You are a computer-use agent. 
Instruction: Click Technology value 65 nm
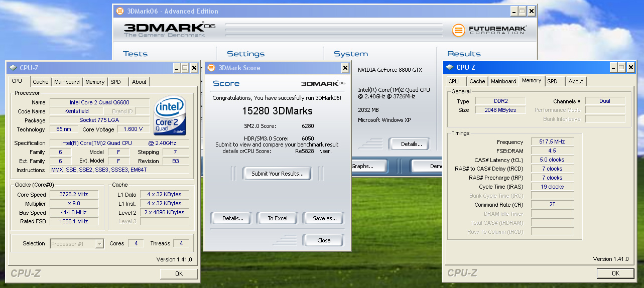point(64,129)
